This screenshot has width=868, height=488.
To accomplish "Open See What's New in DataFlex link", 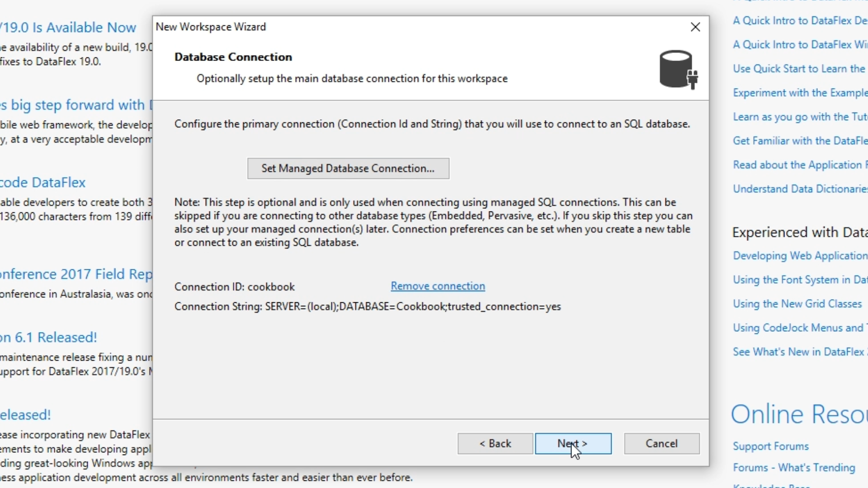I will (798, 352).
